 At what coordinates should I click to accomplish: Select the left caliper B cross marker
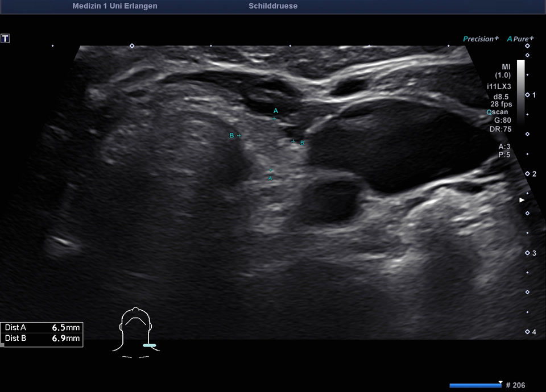239,136
